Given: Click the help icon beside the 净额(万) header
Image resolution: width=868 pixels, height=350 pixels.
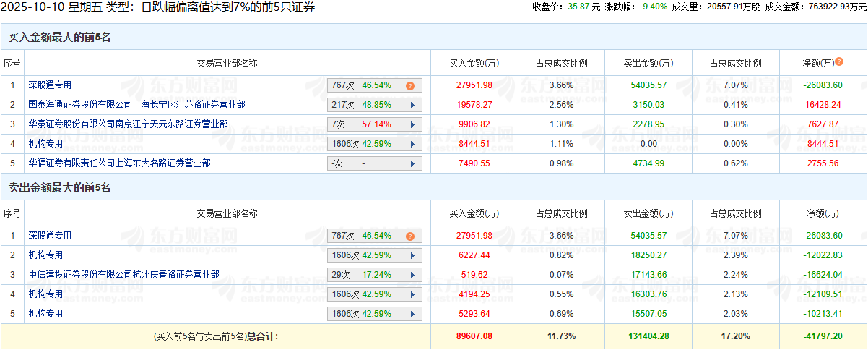Looking at the screenshot, I should (839, 61).
